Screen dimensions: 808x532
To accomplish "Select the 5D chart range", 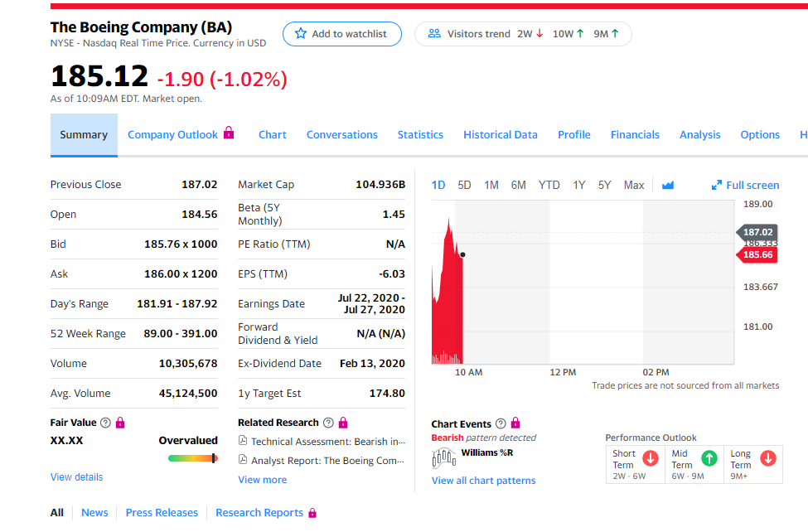I will tap(464, 185).
